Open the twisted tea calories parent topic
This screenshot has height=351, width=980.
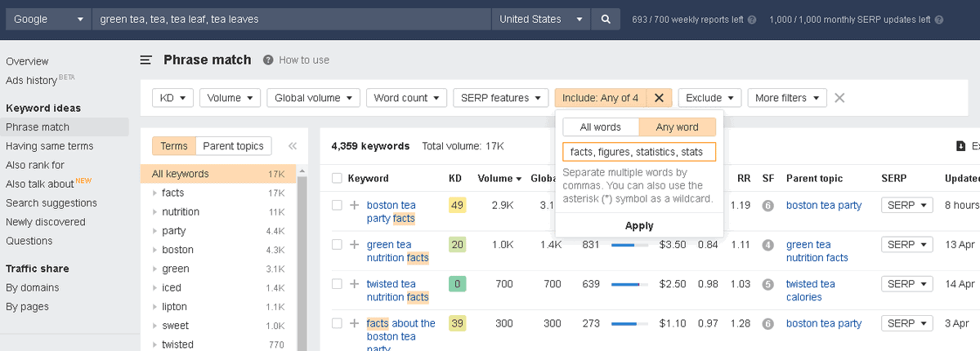[811, 291]
